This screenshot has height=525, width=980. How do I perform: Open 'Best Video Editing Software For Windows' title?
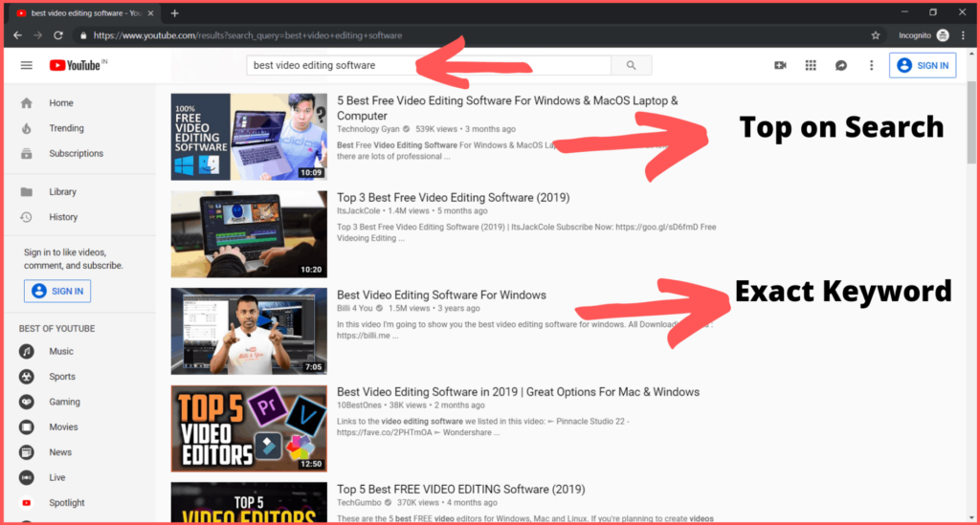click(x=441, y=295)
